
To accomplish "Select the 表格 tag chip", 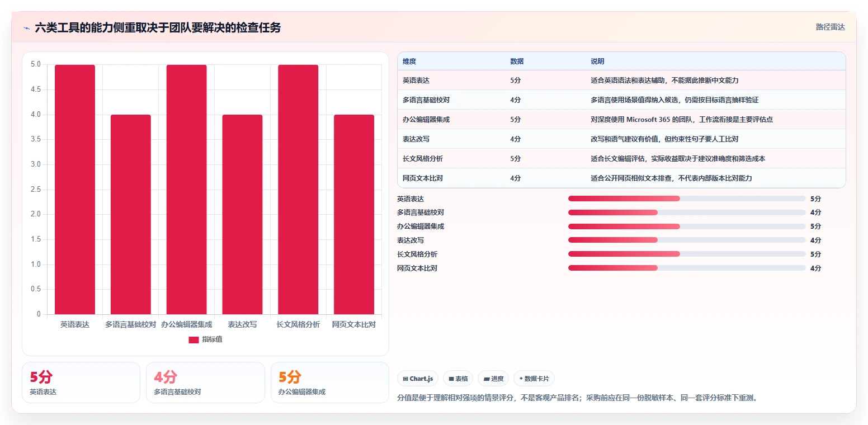I will point(458,379).
